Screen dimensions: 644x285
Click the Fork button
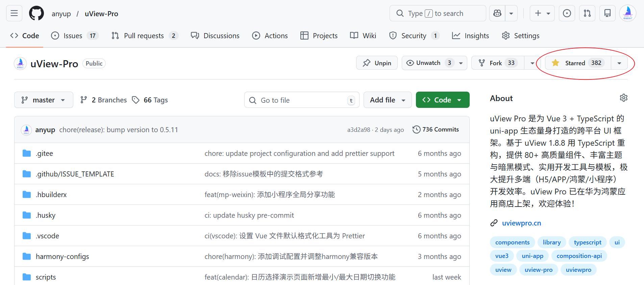point(498,63)
